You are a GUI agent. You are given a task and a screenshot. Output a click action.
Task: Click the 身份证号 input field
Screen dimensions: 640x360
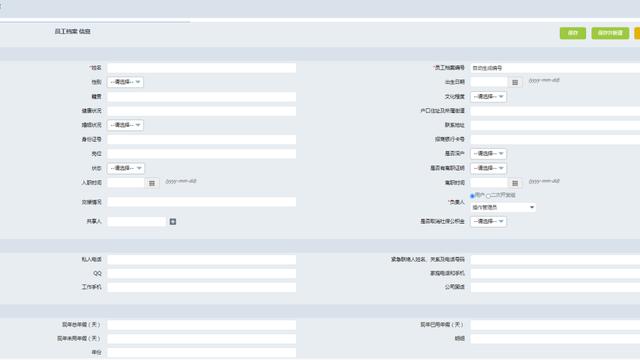(x=202, y=140)
